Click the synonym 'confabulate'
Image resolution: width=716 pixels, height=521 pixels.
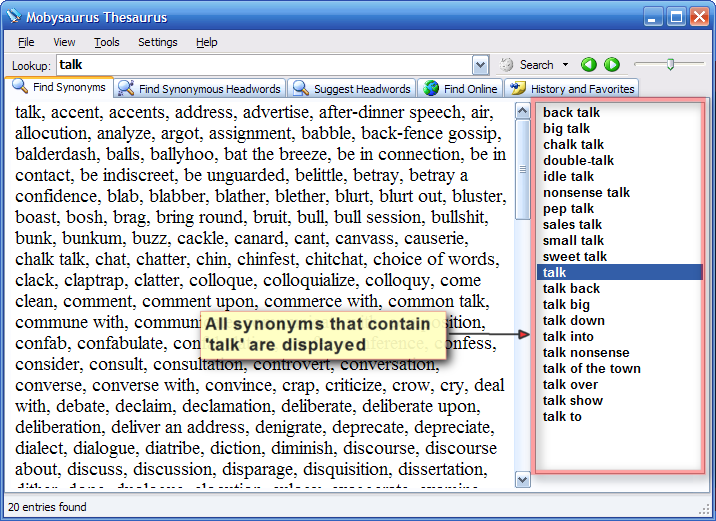(120, 343)
